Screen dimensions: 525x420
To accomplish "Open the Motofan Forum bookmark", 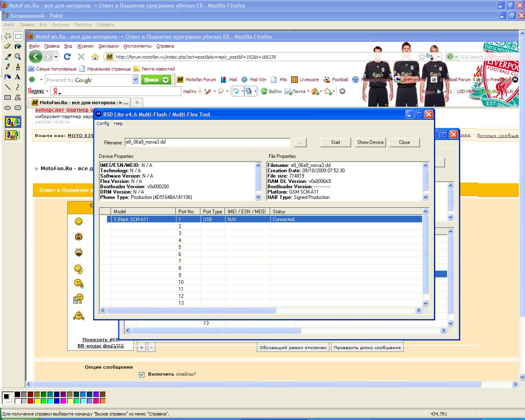I will tap(196, 80).
